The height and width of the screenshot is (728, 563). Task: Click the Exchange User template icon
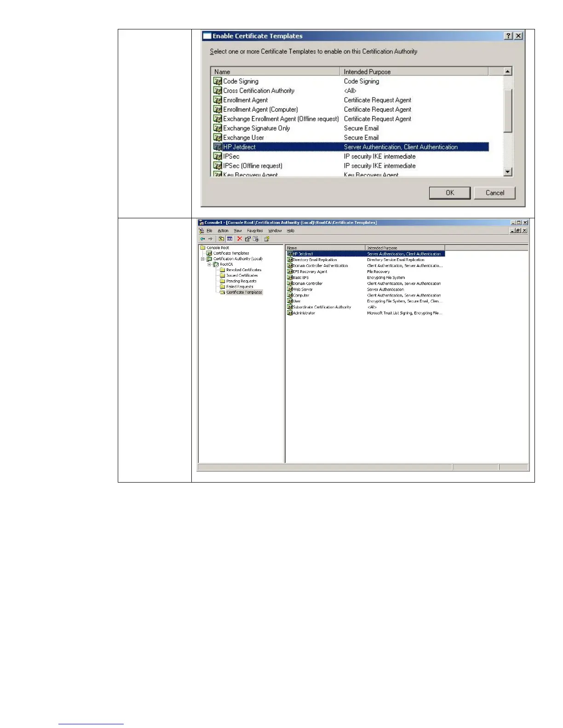click(218, 137)
